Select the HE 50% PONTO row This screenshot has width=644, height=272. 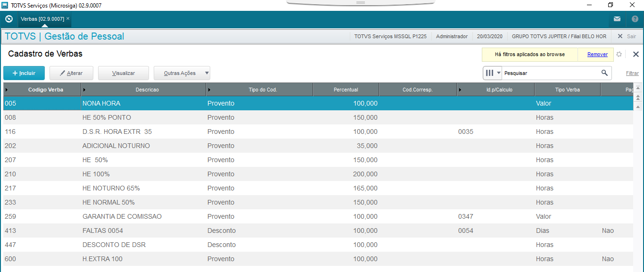tap(318, 117)
